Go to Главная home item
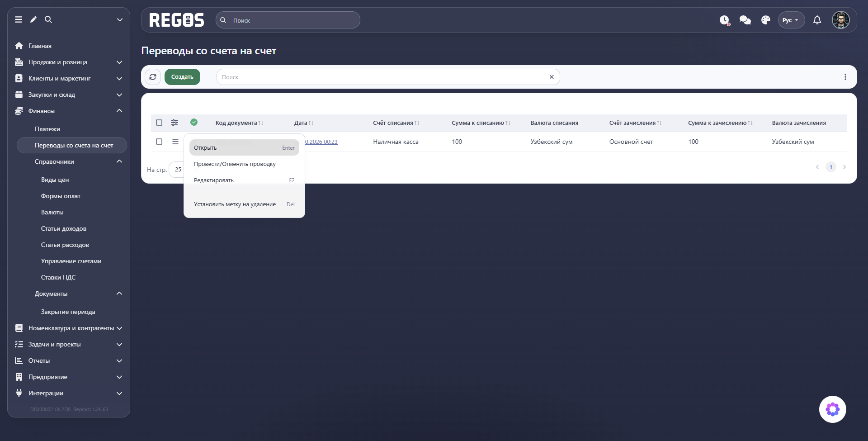This screenshot has width=868, height=441. click(x=40, y=46)
